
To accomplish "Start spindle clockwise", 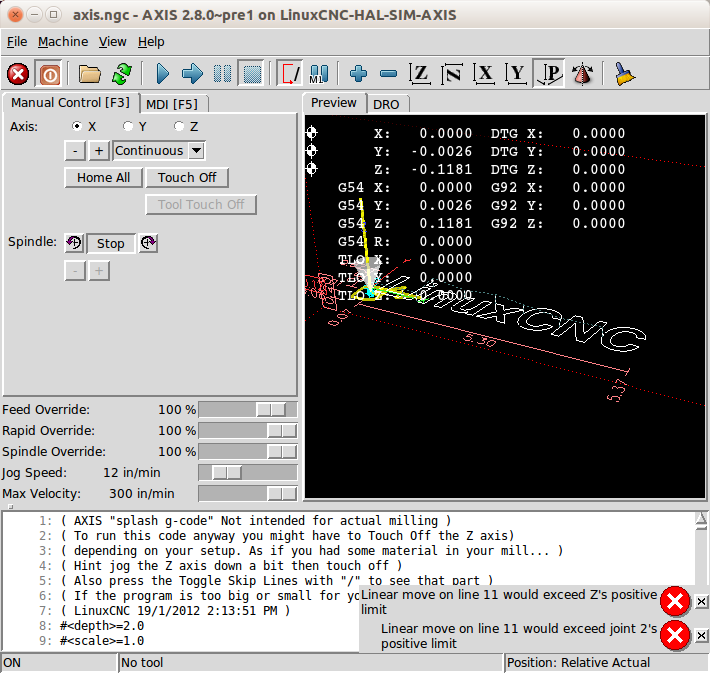I will pos(148,243).
